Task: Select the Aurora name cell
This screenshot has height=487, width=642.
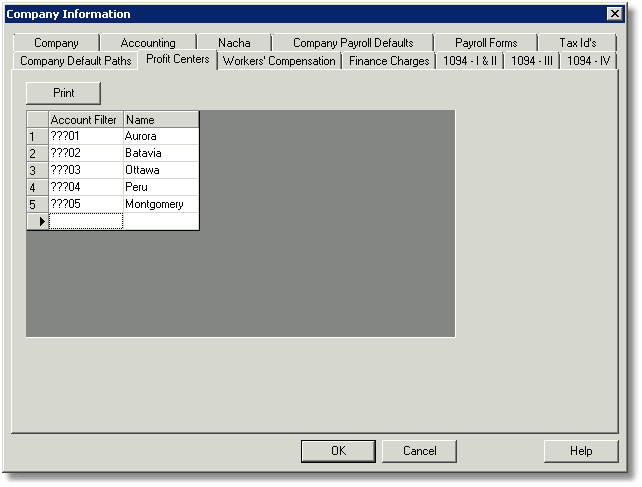Action: [x=161, y=136]
